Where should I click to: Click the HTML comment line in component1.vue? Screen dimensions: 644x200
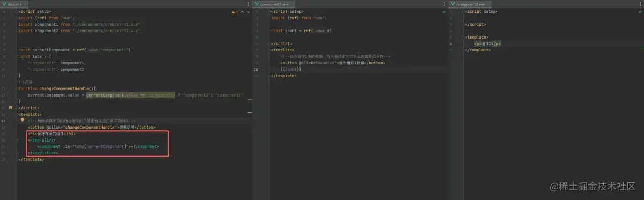335,56
